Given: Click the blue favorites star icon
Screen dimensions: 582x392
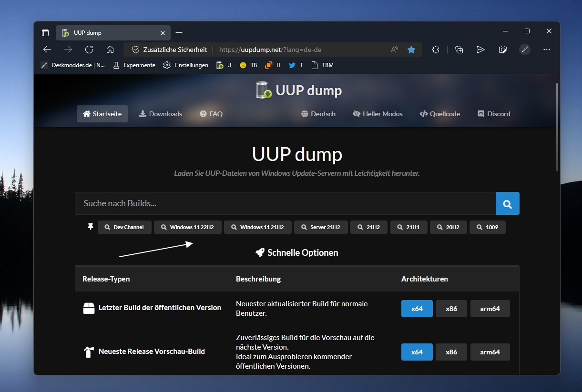Looking at the screenshot, I should pyautogui.click(x=411, y=50).
